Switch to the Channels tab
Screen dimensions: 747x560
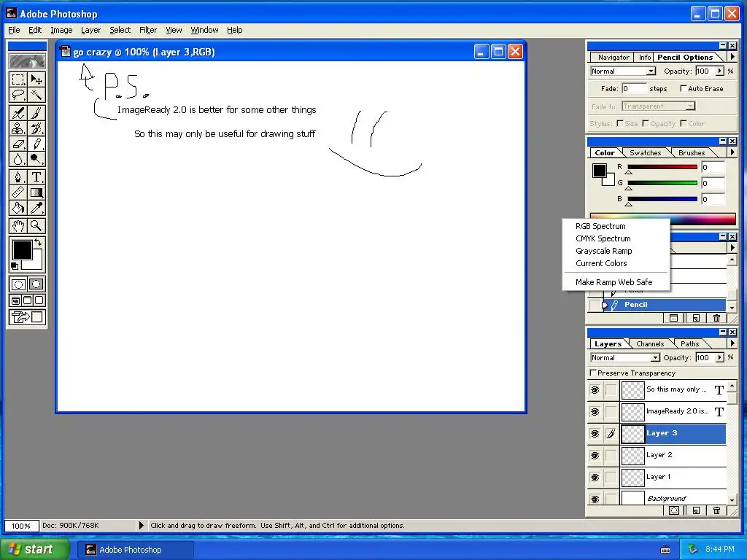pyautogui.click(x=650, y=344)
